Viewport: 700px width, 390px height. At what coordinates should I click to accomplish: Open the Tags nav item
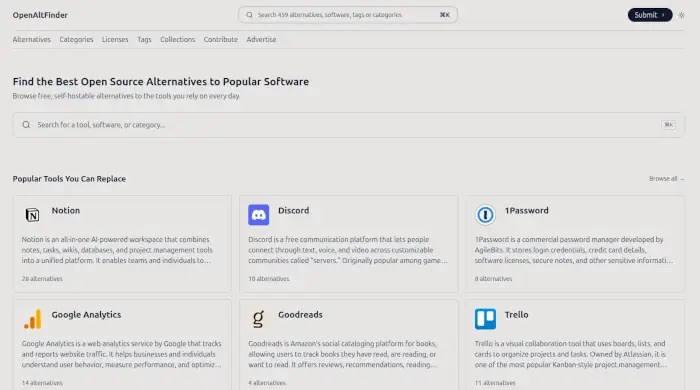(x=144, y=39)
